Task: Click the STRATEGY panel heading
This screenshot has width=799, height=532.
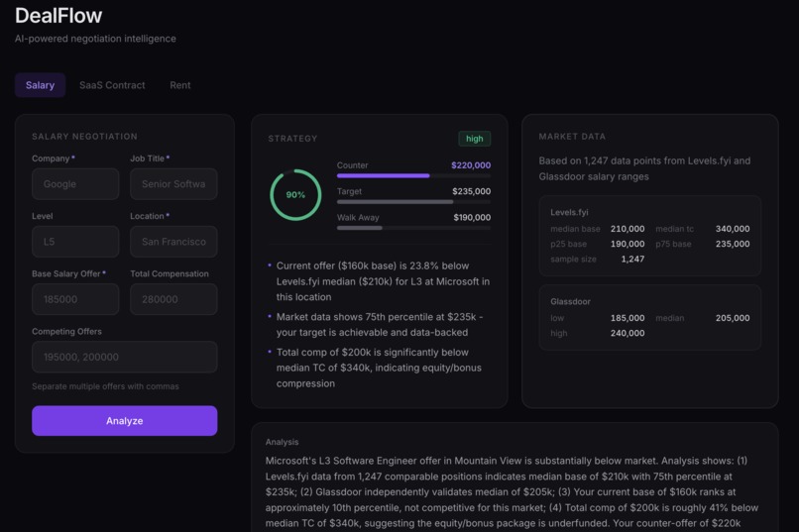Action: tap(292, 139)
